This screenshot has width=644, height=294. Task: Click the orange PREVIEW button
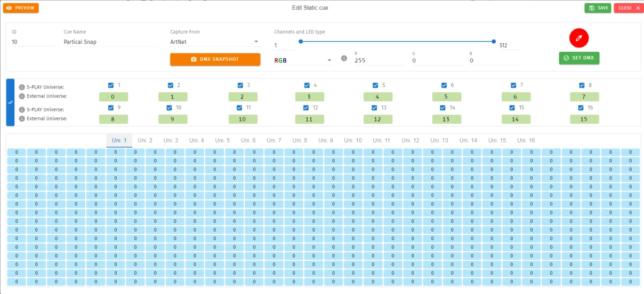[x=21, y=8]
